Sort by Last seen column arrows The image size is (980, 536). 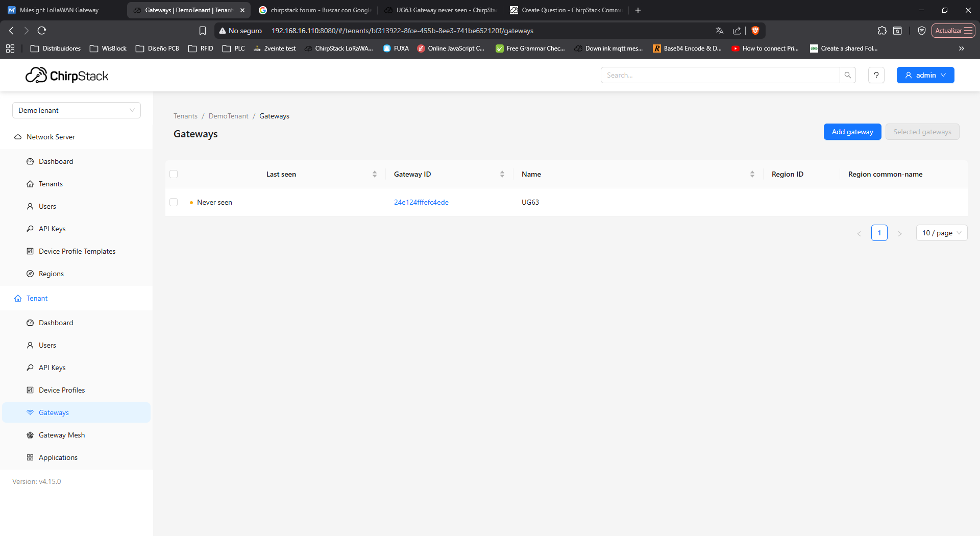pyautogui.click(x=375, y=174)
